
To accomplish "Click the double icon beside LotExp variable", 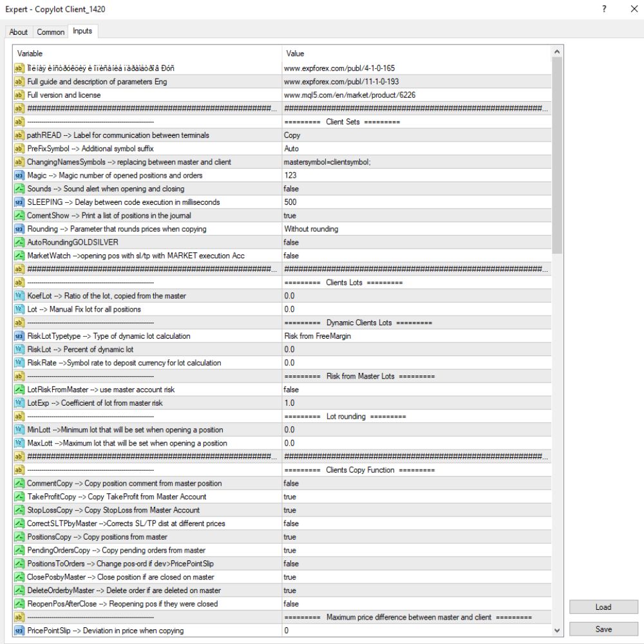I will click(x=19, y=403).
